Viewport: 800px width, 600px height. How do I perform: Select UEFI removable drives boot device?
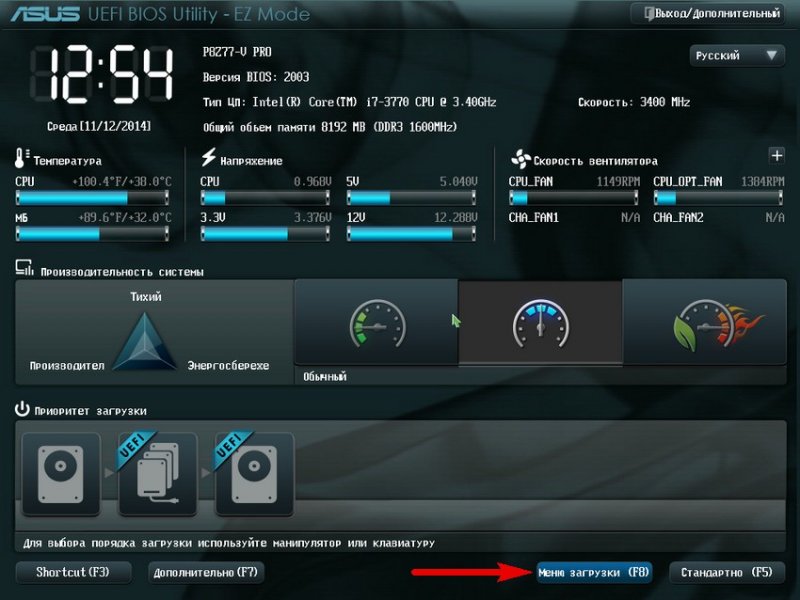point(158,474)
